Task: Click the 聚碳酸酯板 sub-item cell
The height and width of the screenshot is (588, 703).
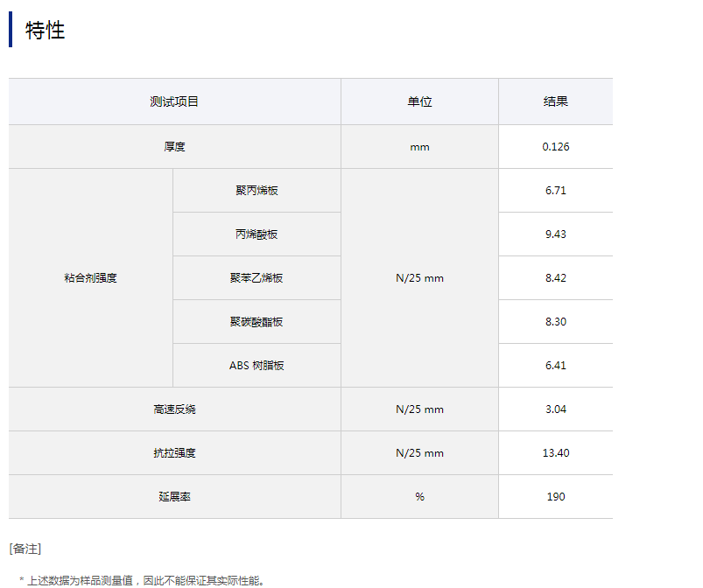Action: (257, 322)
